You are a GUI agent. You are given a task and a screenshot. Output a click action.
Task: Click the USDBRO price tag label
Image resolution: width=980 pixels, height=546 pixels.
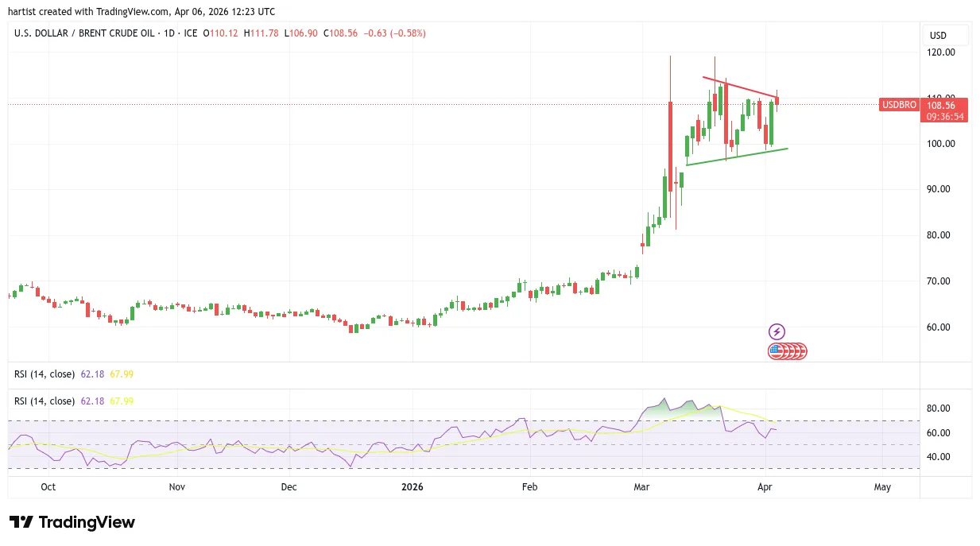(x=898, y=105)
